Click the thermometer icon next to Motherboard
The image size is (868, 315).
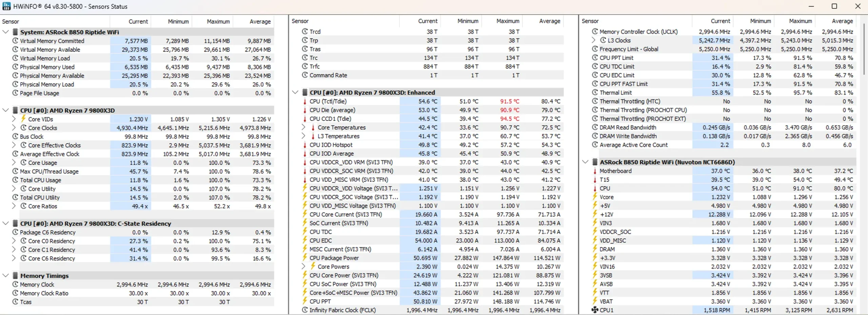click(595, 171)
